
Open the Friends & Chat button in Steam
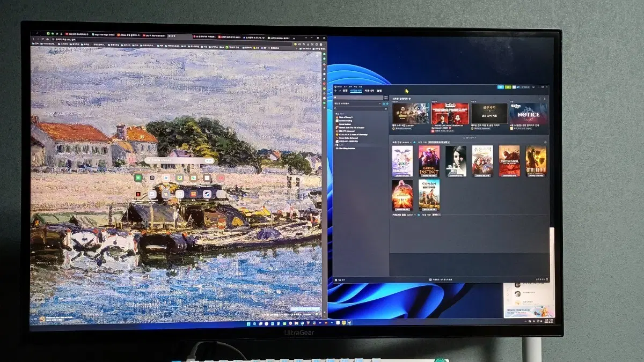[x=541, y=280]
